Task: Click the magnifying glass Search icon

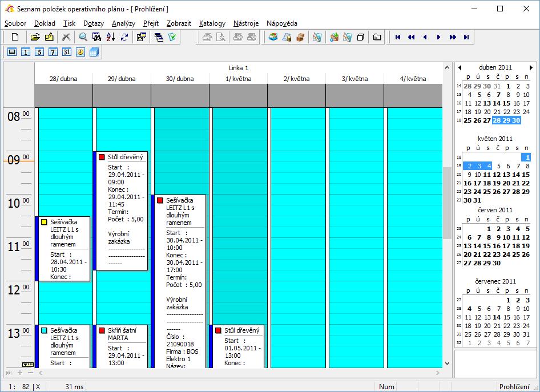Action: coord(83,37)
